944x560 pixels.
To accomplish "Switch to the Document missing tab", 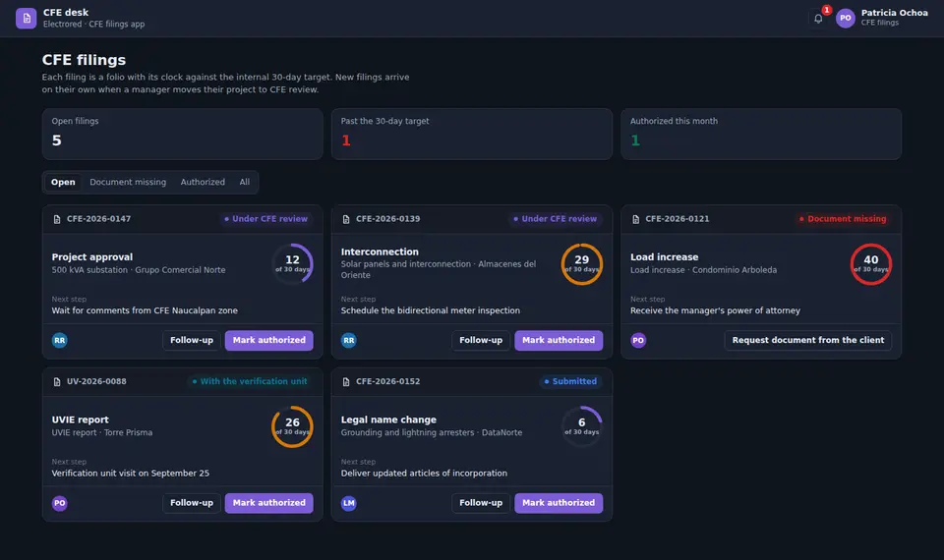I will click(128, 183).
